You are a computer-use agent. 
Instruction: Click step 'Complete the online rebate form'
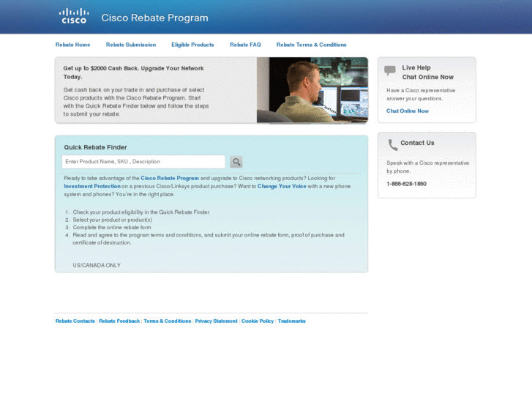pyautogui.click(x=112, y=228)
